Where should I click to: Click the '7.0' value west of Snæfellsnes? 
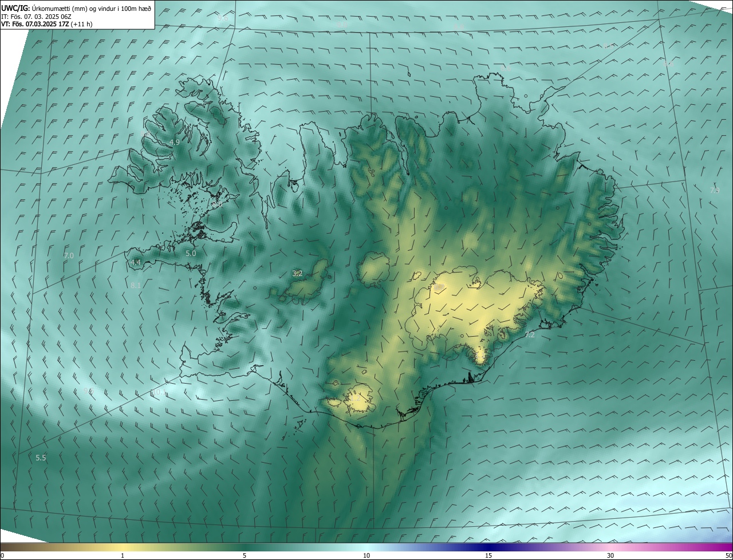click(69, 255)
